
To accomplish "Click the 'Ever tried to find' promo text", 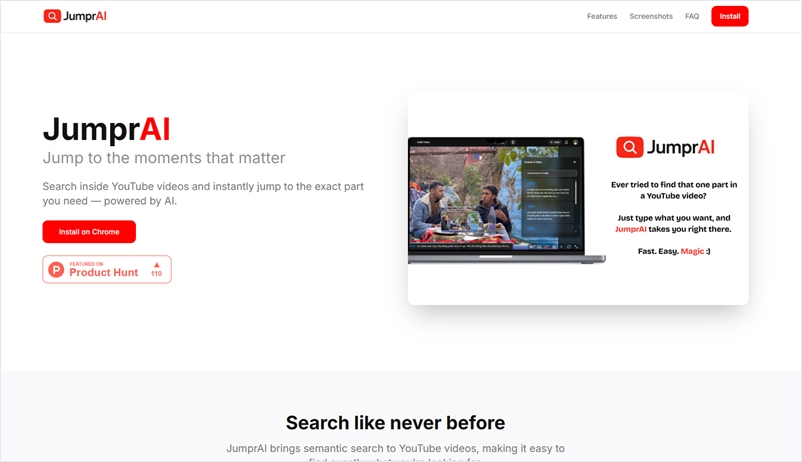I will point(674,190).
